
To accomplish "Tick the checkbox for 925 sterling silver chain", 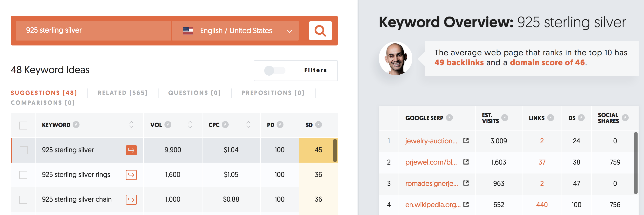I will pyautogui.click(x=23, y=199).
